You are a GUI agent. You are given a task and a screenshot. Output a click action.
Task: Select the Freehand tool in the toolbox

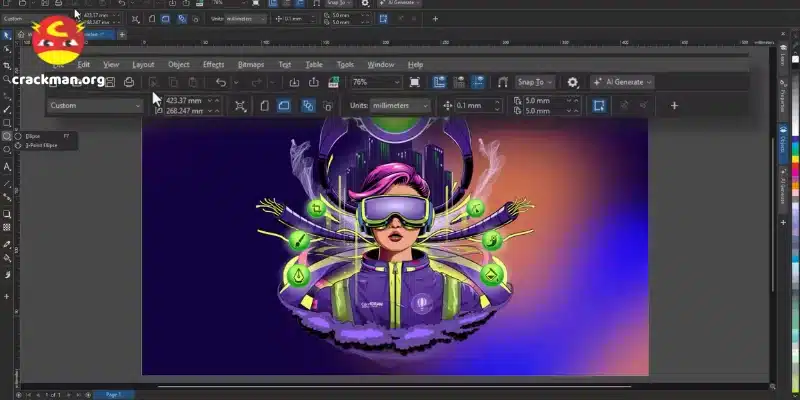click(x=7, y=95)
